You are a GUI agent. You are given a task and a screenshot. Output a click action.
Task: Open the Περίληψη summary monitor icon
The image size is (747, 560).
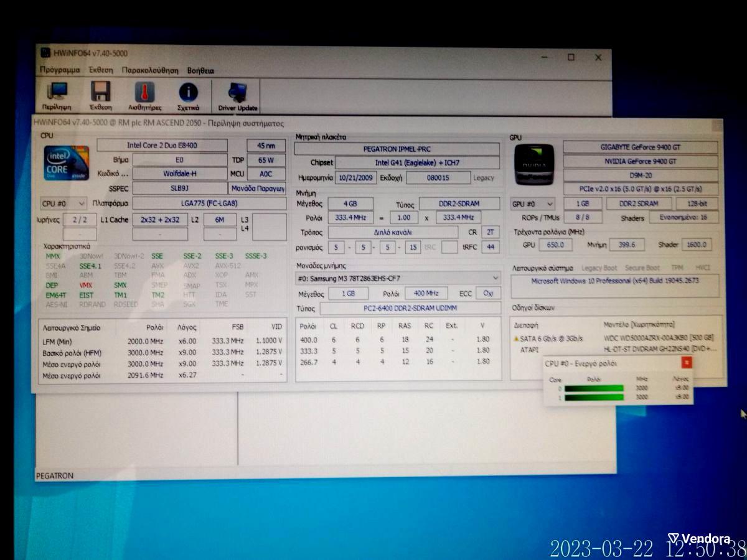point(57,92)
